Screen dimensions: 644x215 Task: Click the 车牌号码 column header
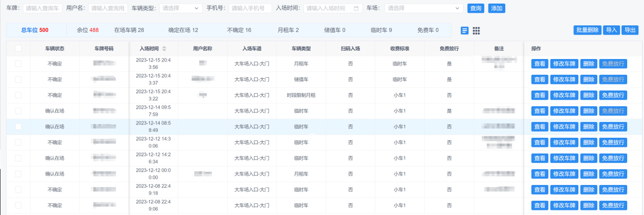pos(104,49)
